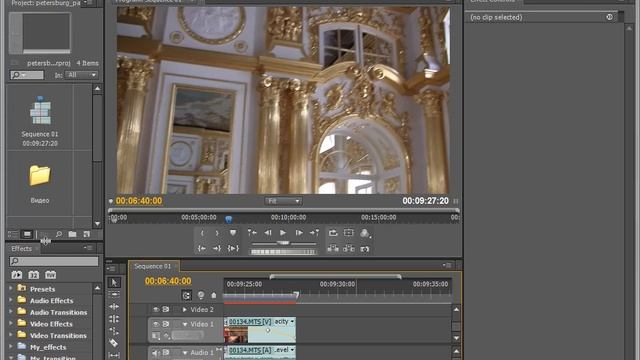The height and width of the screenshot is (360, 640).
Task: Go to previous marker in Program monitor
Action: pyautogui.click(x=252, y=233)
